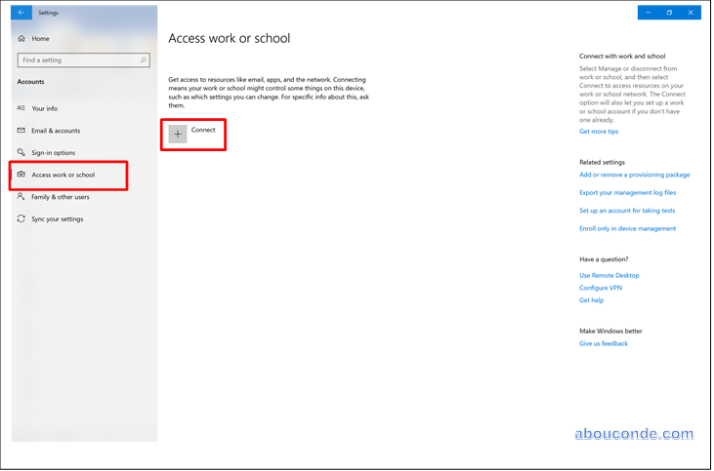Click the Home icon in sidebar
The height and width of the screenshot is (471, 714).
22,38
